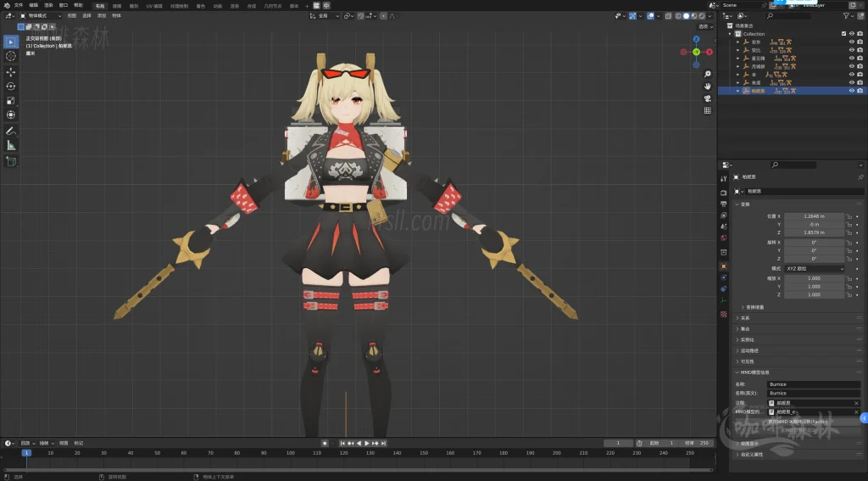The height and width of the screenshot is (481, 868).
Task: Open the World properties tab
Action: click(x=724, y=238)
